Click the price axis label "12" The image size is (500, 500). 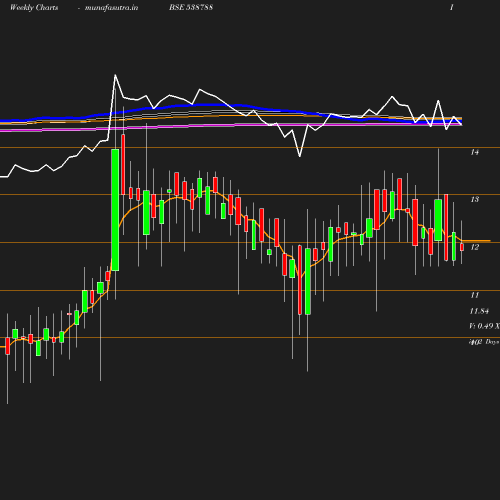tap(475, 247)
